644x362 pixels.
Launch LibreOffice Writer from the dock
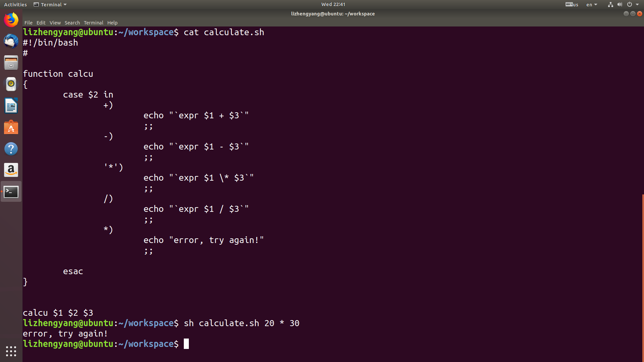pyautogui.click(x=11, y=106)
